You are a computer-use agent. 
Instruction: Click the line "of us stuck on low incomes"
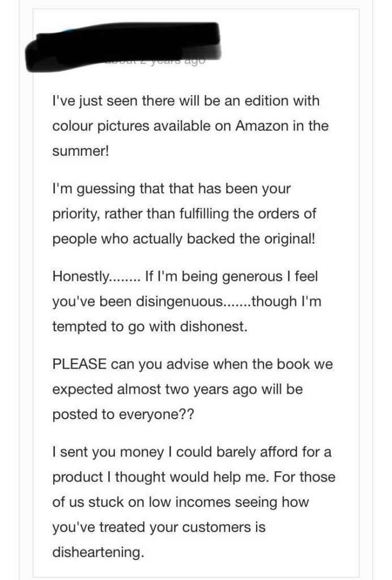(180, 502)
